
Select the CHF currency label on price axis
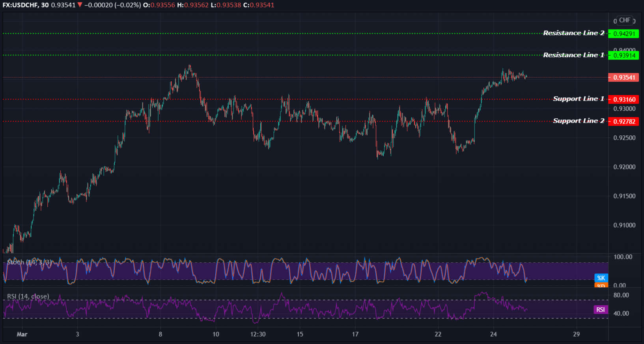pos(624,20)
